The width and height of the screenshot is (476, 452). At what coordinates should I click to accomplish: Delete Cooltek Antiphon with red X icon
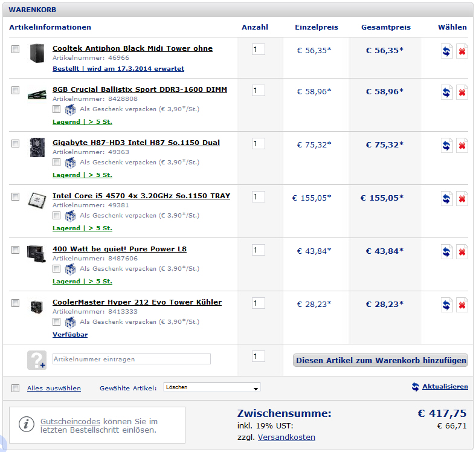(x=462, y=51)
